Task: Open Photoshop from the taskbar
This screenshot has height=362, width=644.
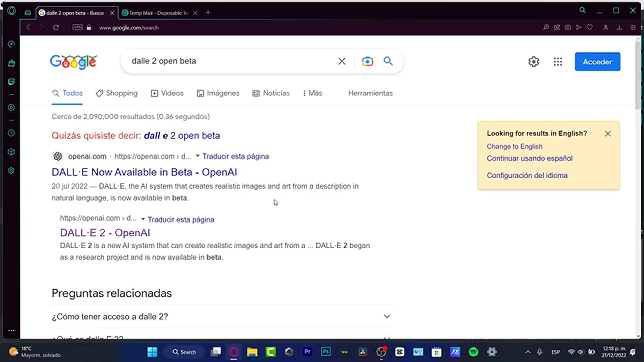Action: coord(326,352)
